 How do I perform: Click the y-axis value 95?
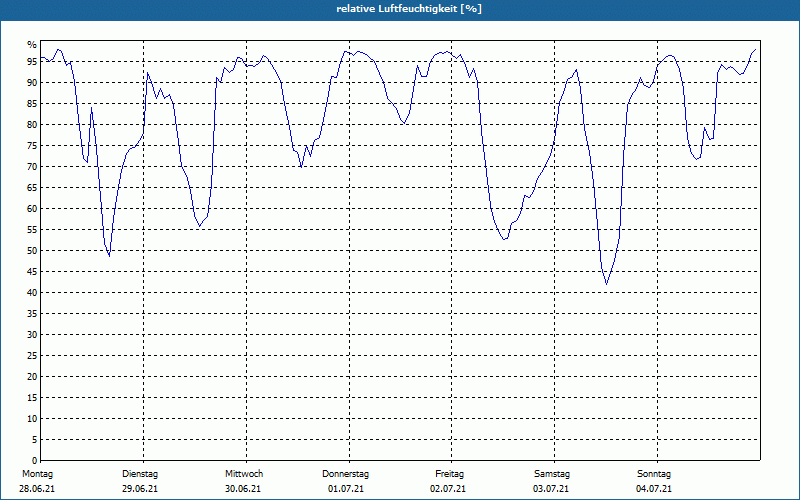pos(32,62)
